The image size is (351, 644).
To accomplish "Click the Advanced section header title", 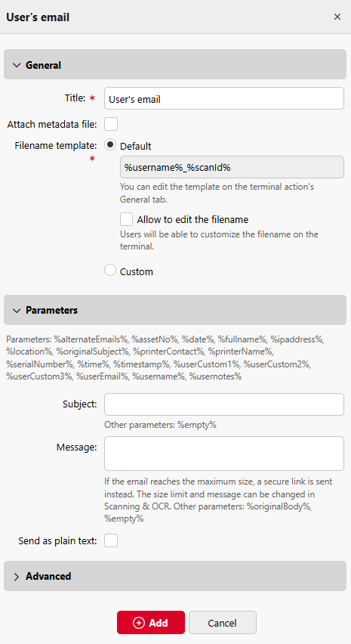I will click(x=48, y=576).
